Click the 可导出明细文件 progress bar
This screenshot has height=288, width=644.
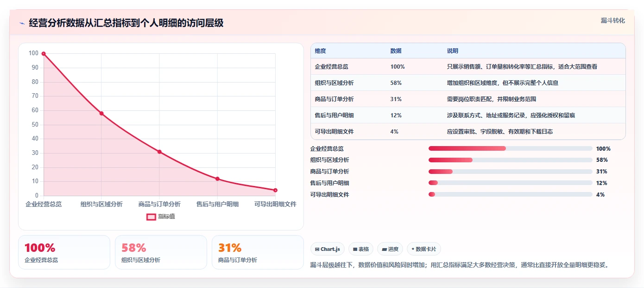511,194
